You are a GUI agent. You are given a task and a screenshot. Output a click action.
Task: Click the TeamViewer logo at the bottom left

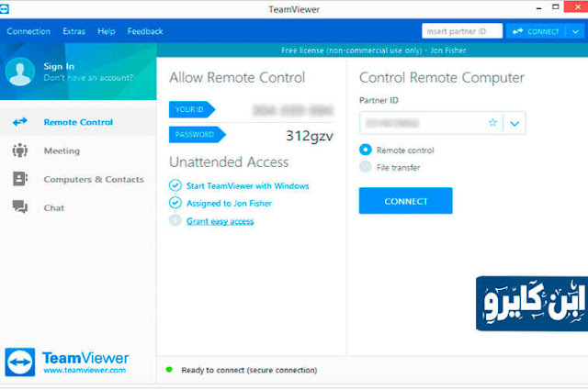[x=20, y=362]
